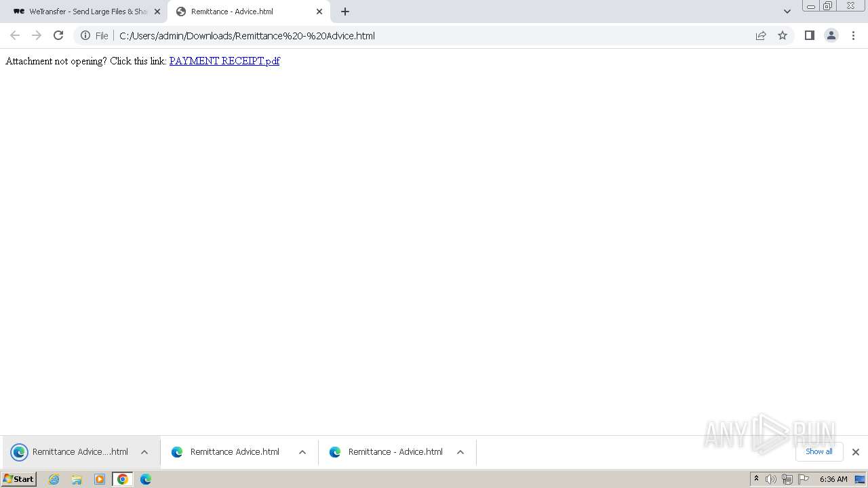The width and height of the screenshot is (868, 488).
Task: Expand options for first Remittance Advice download
Action: click(144, 452)
